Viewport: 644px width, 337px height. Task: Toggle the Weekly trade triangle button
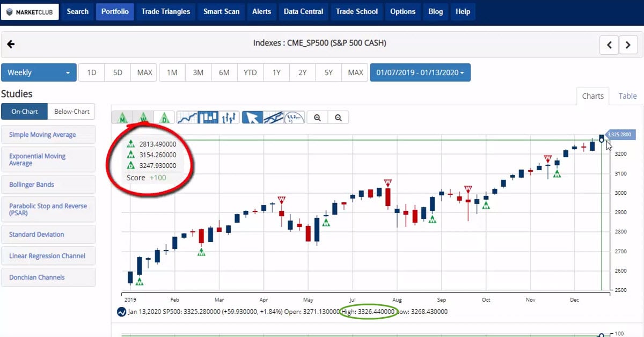[x=143, y=117]
